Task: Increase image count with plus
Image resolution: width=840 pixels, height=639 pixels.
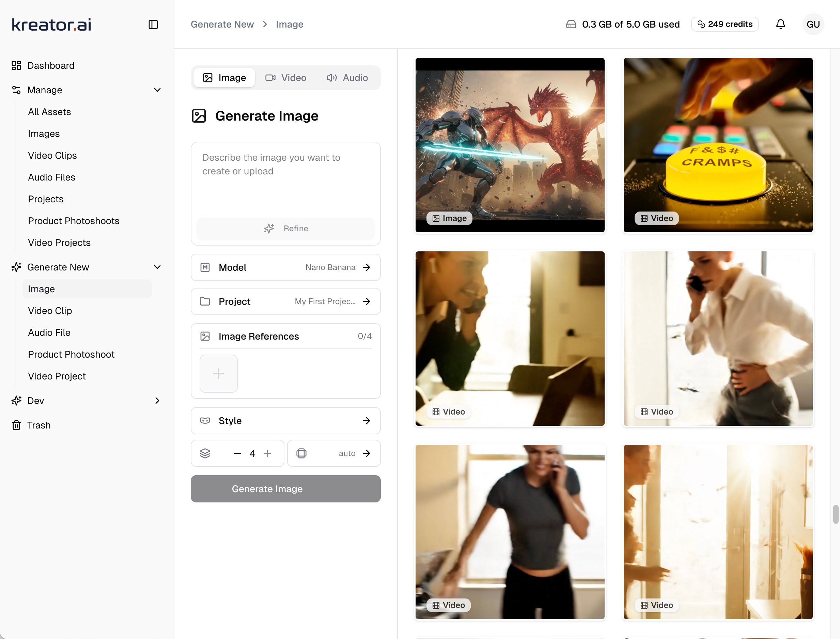Action: [x=267, y=453]
